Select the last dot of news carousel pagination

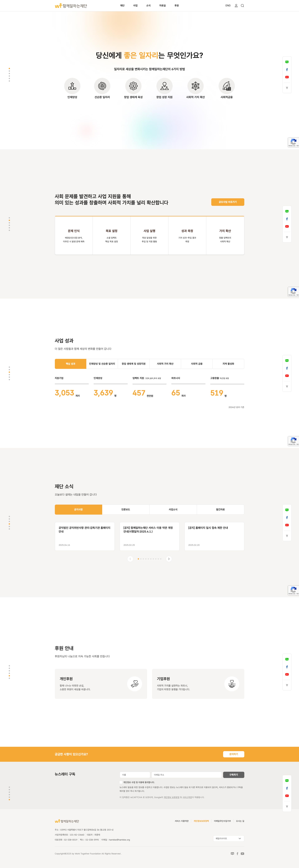coord(161,559)
